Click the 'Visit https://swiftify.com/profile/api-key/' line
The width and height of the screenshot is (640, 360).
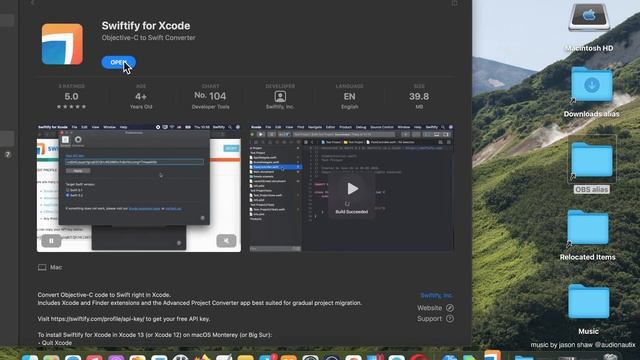[124, 319]
